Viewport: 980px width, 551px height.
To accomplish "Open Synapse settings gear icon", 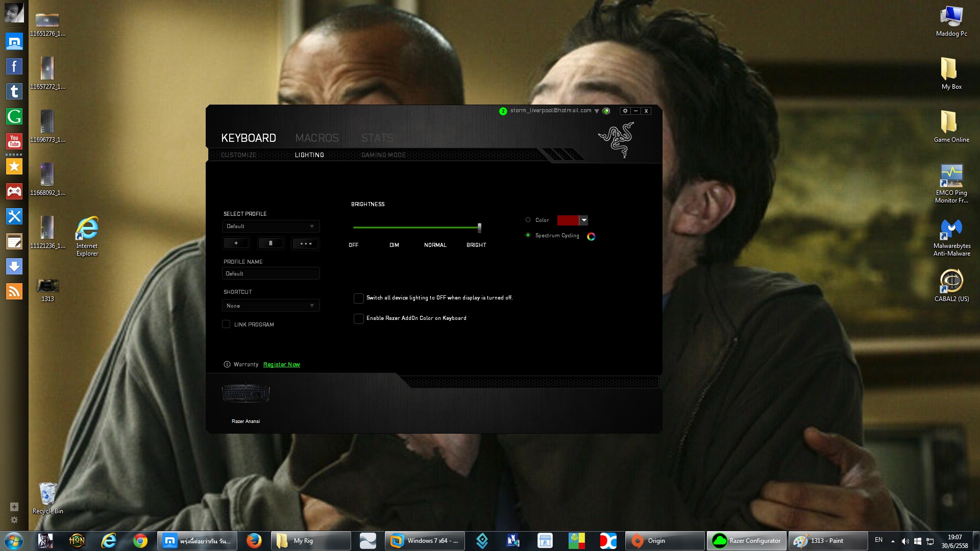I will click(625, 111).
